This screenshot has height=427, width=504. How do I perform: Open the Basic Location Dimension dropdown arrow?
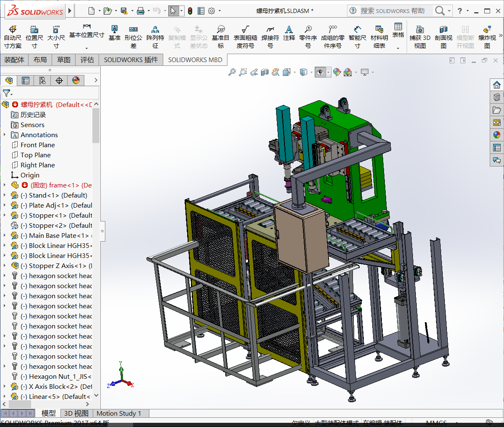point(87,48)
